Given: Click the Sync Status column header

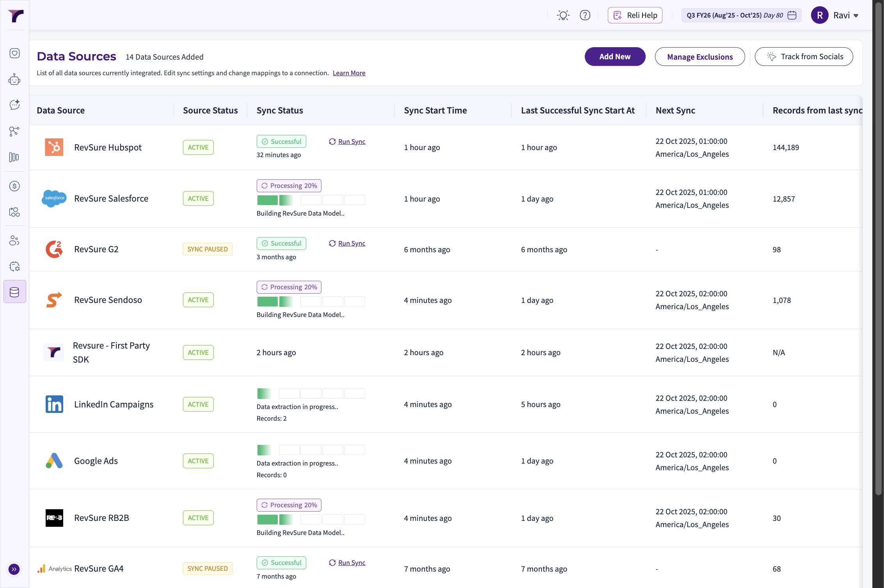Looking at the screenshot, I should (280, 110).
